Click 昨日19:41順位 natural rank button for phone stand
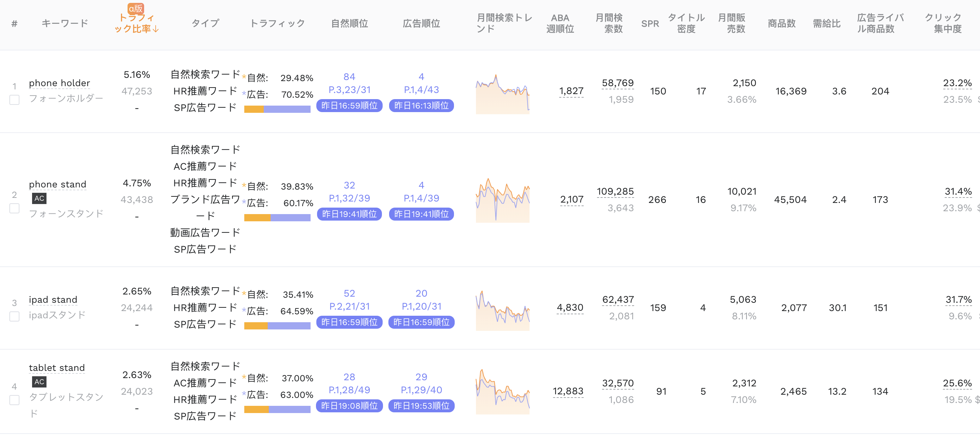This screenshot has height=439, width=980. tap(349, 214)
